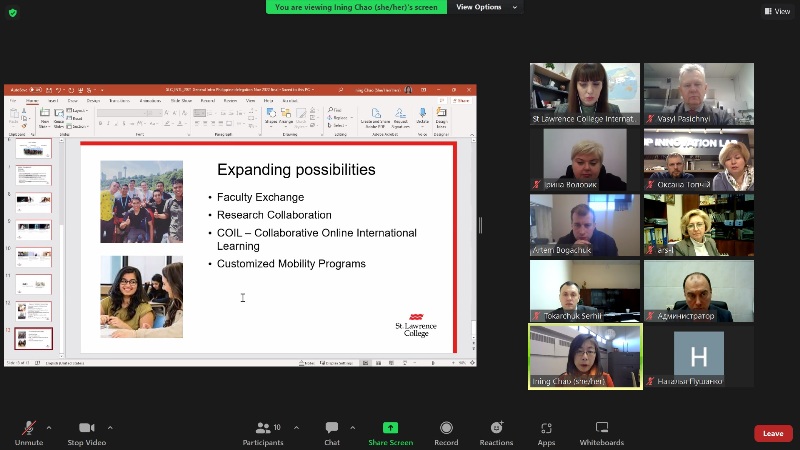Open Reactions emoji icon
This screenshot has height=450, width=800.
[x=496, y=428]
